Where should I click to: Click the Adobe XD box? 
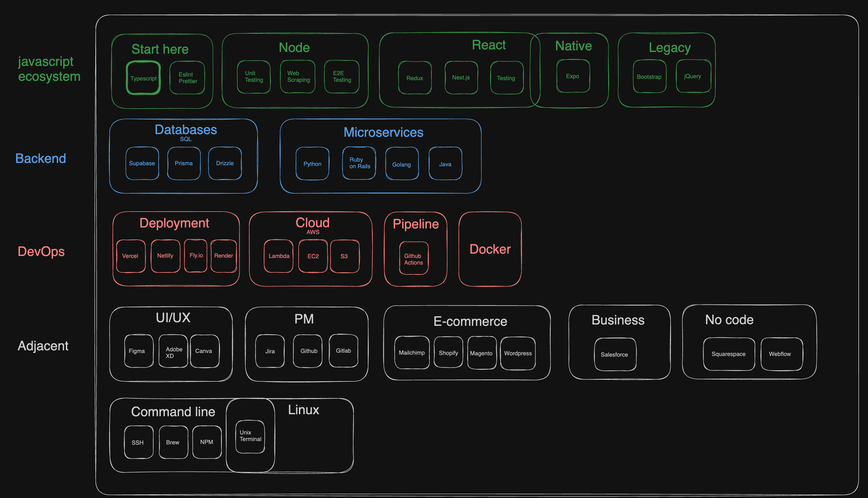[x=173, y=351]
